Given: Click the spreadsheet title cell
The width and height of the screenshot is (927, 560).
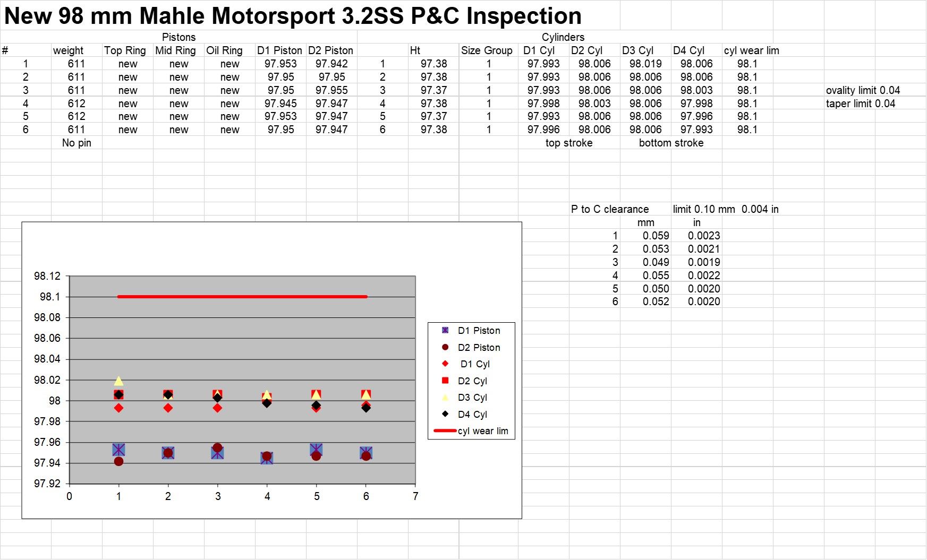Looking at the screenshot, I should click(292, 16).
